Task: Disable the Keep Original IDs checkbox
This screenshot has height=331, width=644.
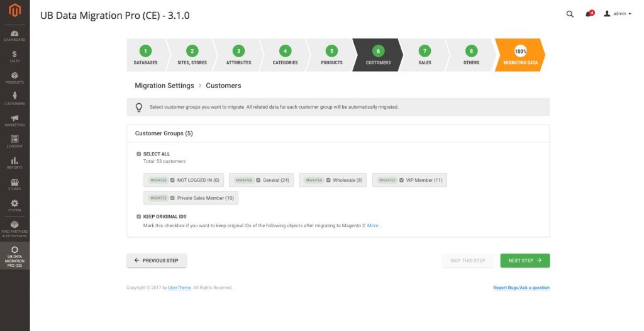Action: [139, 216]
